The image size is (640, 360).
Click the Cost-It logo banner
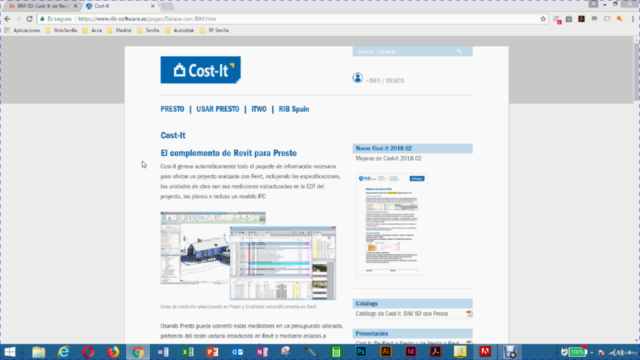tap(200, 70)
